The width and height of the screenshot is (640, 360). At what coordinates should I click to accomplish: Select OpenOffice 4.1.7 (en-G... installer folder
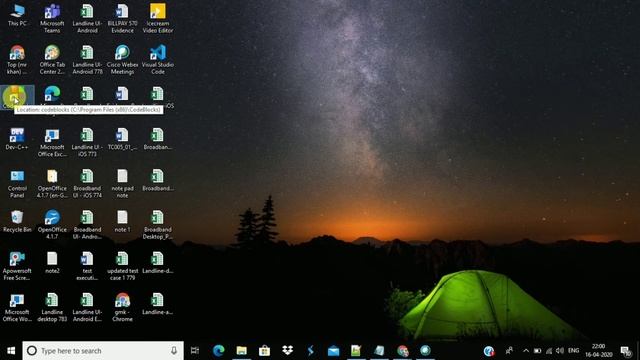(52, 183)
